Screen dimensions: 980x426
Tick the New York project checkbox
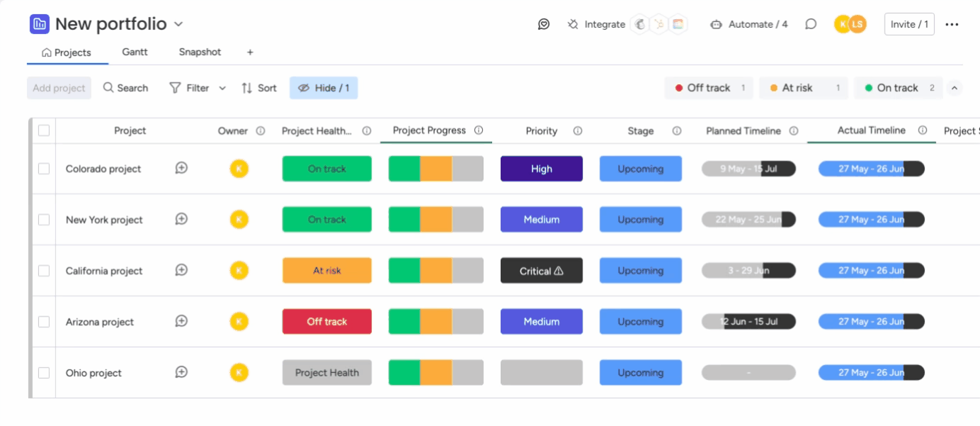pos(44,220)
